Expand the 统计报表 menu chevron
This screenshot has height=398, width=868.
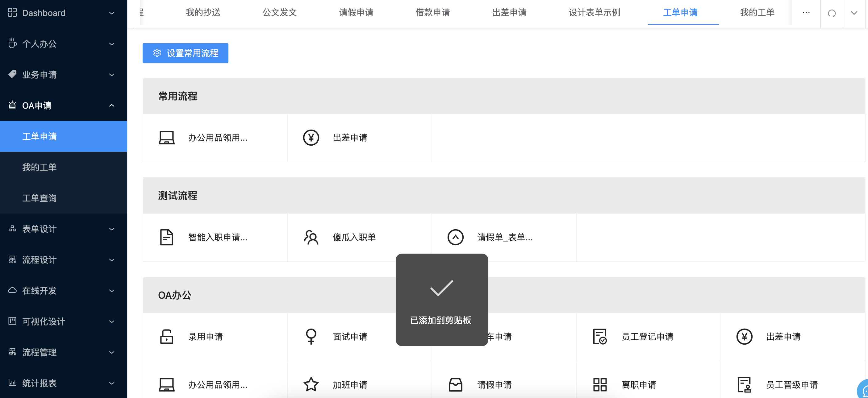click(112, 383)
